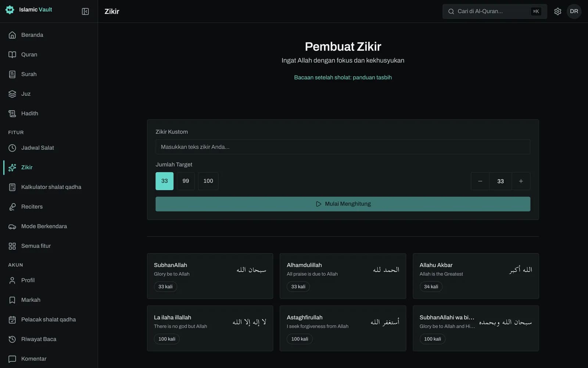Select target count 99
Viewport: 588px width, 368px height.
click(186, 181)
